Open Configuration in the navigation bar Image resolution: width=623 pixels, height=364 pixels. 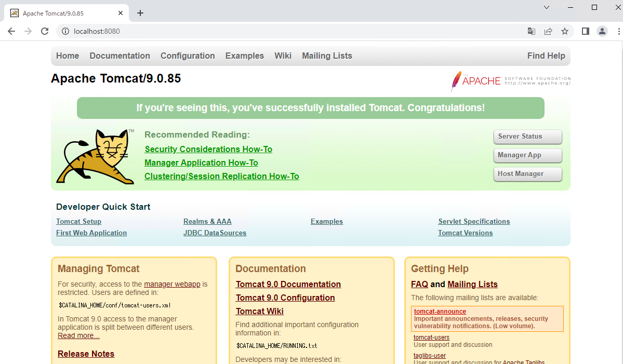coord(188,56)
